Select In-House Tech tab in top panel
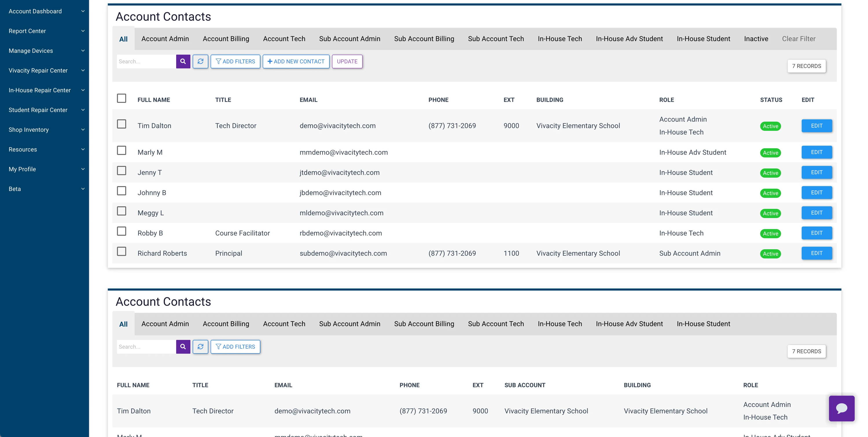 (560, 39)
